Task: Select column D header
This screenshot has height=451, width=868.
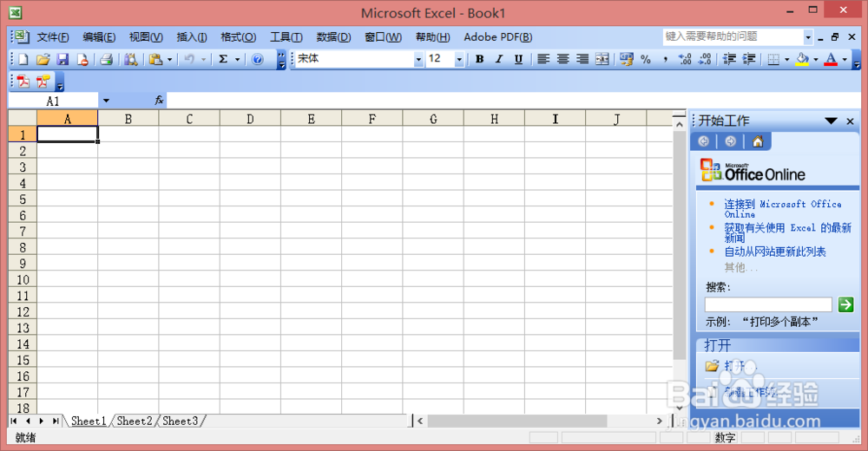Action: 250,119
